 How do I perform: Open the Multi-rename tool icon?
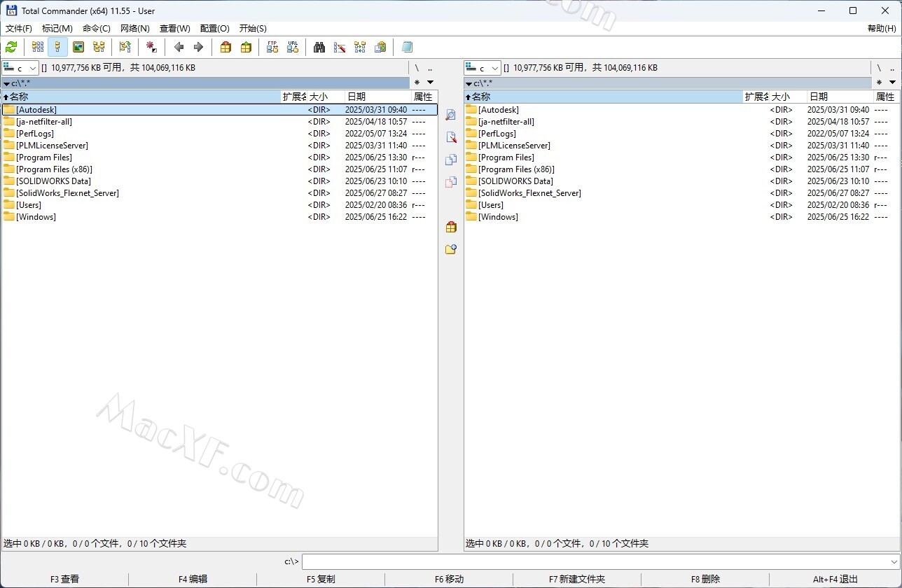click(x=340, y=47)
